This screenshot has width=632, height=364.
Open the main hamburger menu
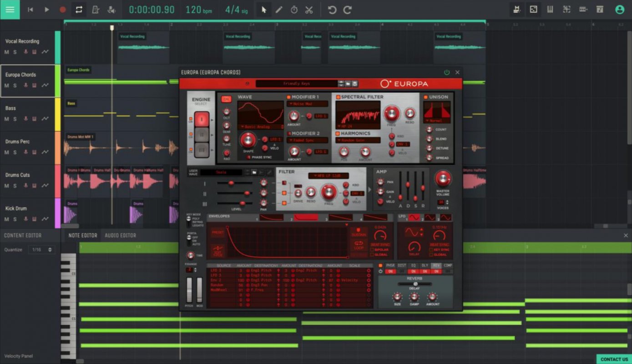[9, 9]
